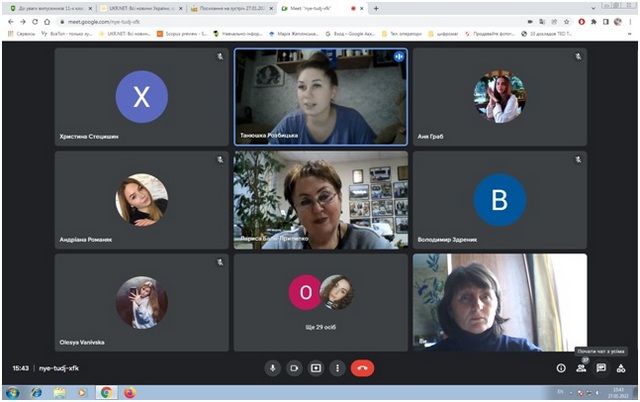Screen dimensions: 640x402
Task: Toggle the microphone in the Meet call bar
Action: [272, 368]
